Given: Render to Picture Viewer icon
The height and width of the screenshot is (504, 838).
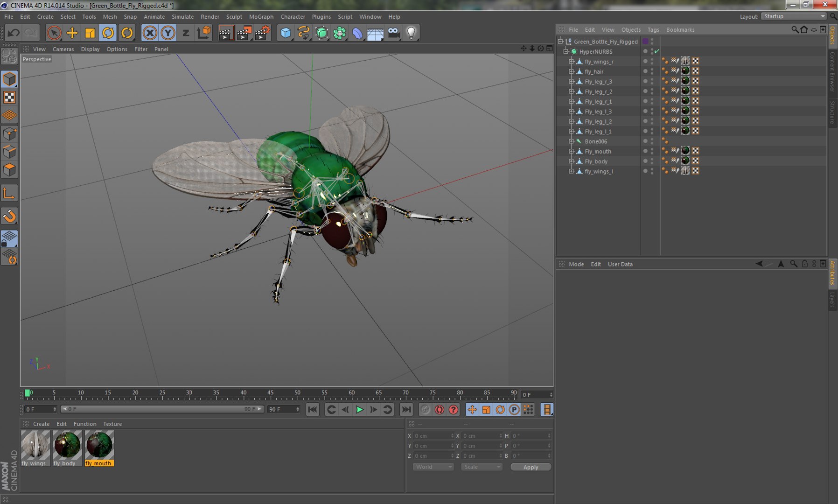Looking at the screenshot, I should coord(244,33).
